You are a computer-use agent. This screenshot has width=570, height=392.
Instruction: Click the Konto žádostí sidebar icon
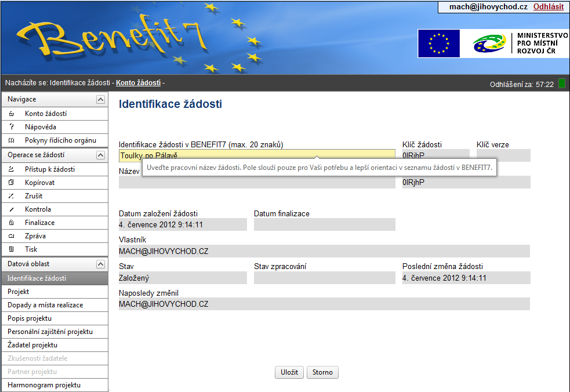pyautogui.click(x=11, y=114)
